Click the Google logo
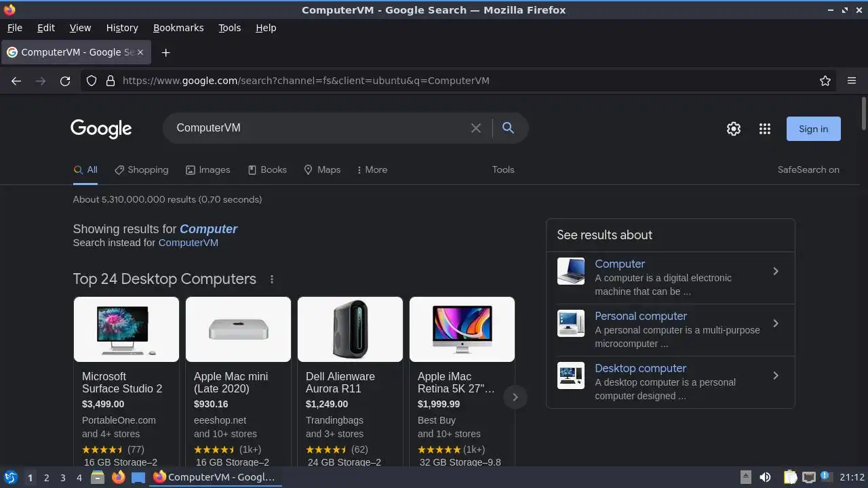 (101, 129)
